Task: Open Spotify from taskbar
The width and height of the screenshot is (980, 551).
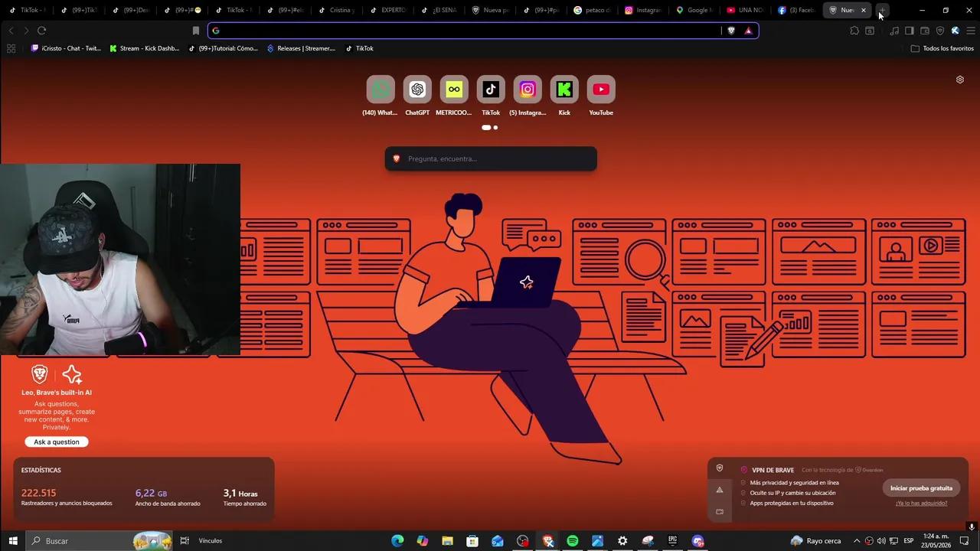Action: point(573,541)
